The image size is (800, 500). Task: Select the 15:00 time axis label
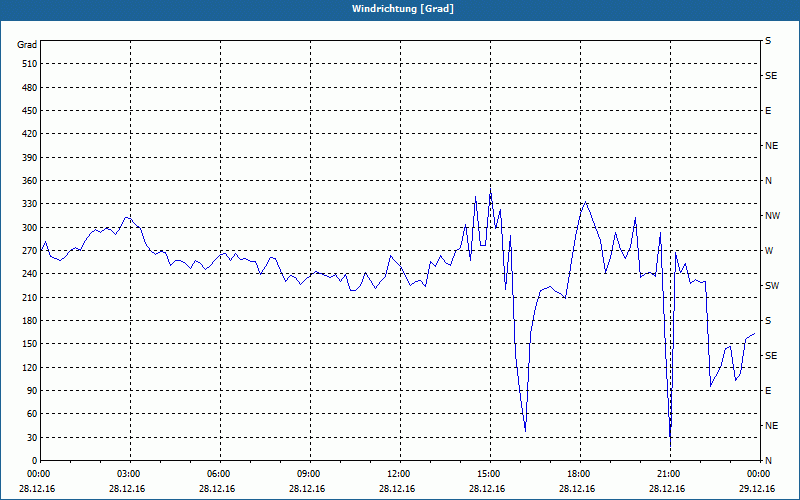[x=487, y=474]
